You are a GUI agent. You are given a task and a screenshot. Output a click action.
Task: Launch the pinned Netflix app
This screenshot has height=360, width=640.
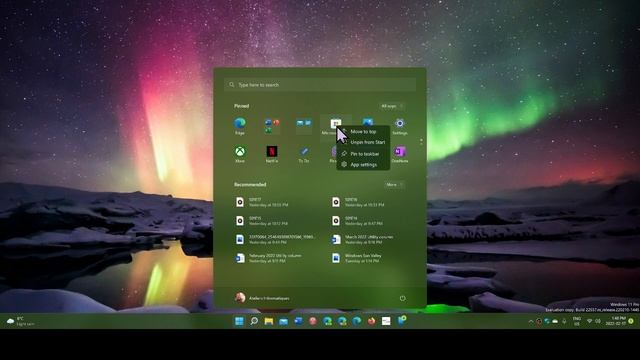[x=272, y=154]
